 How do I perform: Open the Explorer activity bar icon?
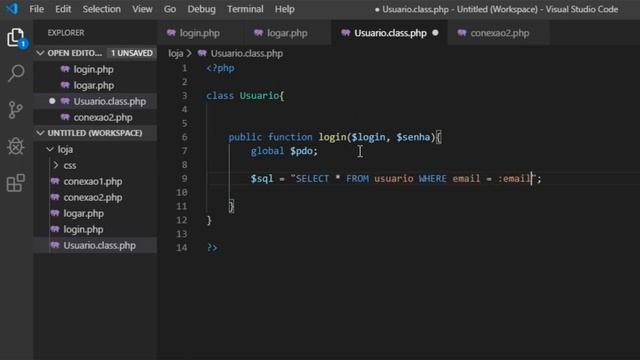(x=16, y=38)
